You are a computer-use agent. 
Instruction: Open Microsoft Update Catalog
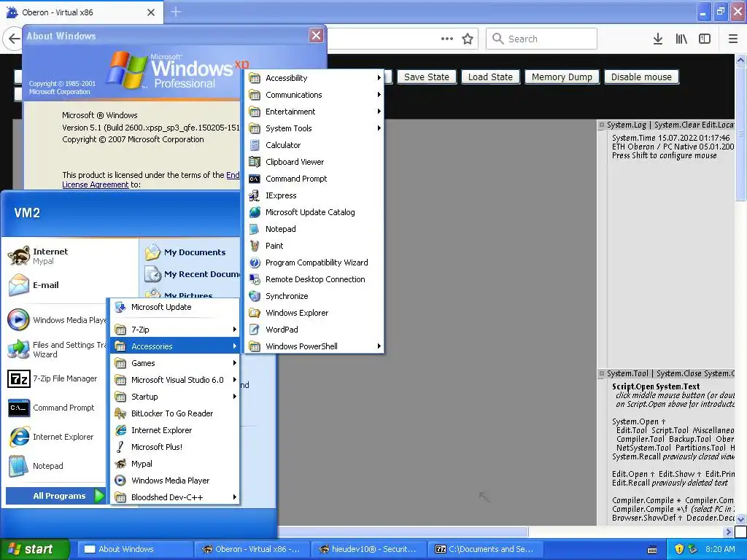point(314,212)
